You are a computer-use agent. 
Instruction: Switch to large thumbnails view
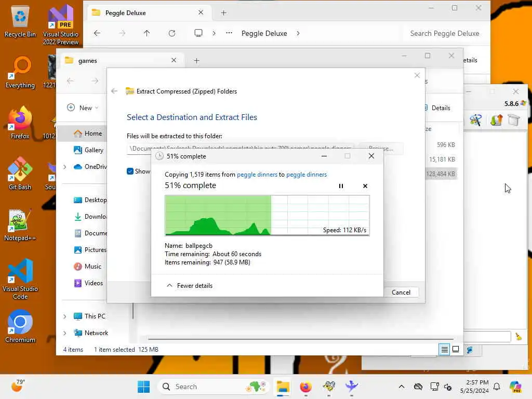point(456,350)
